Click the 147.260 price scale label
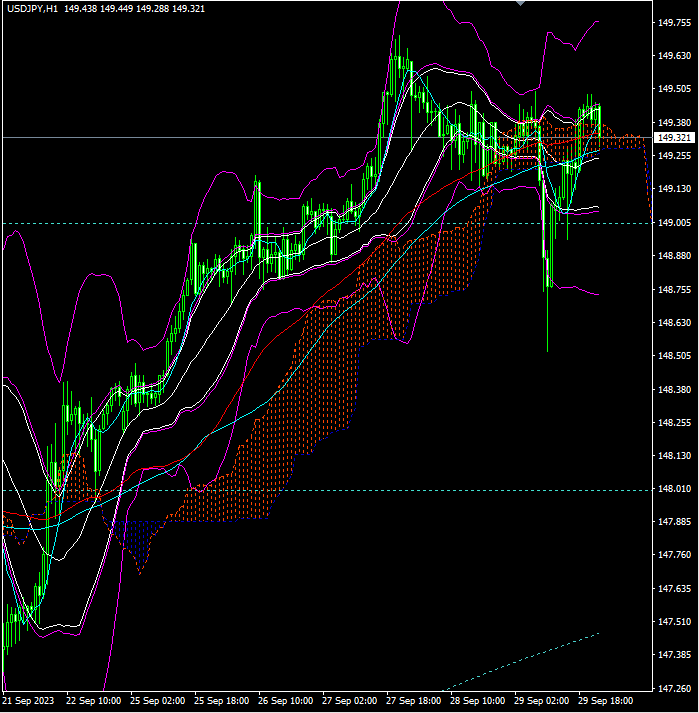The height and width of the screenshot is (713, 699). click(674, 689)
